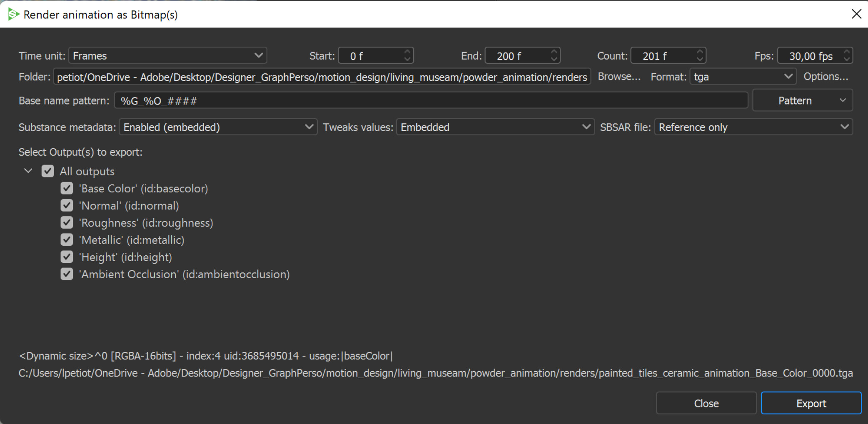Image resolution: width=868 pixels, height=424 pixels.
Task: Open the SBSAR file dropdown
Action: click(753, 127)
